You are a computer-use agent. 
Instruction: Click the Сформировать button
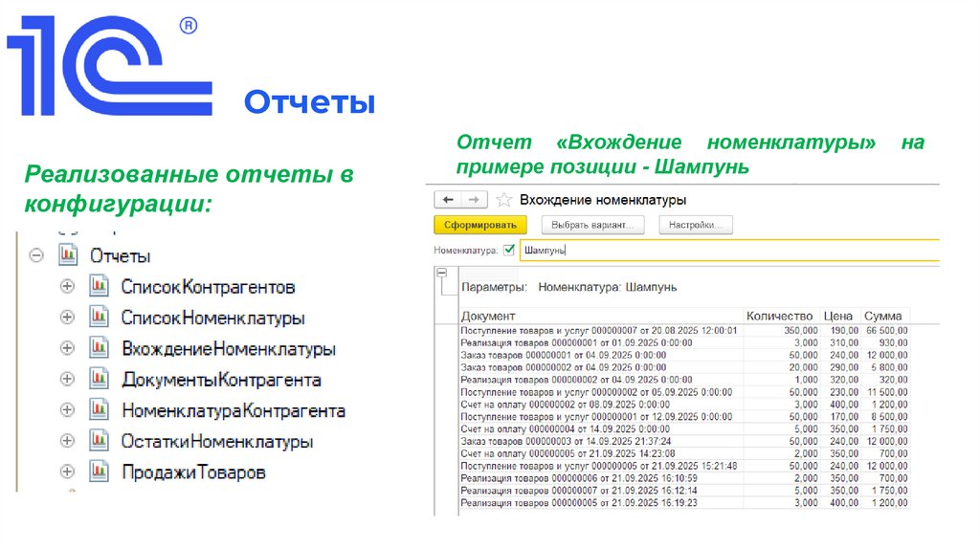pos(480,225)
